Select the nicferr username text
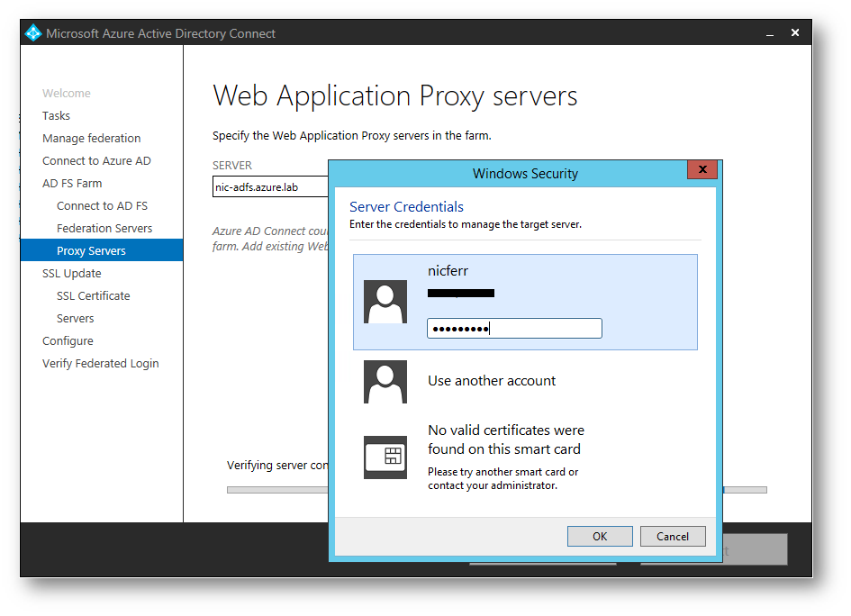The height and width of the screenshot is (616, 851). coord(448,271)
